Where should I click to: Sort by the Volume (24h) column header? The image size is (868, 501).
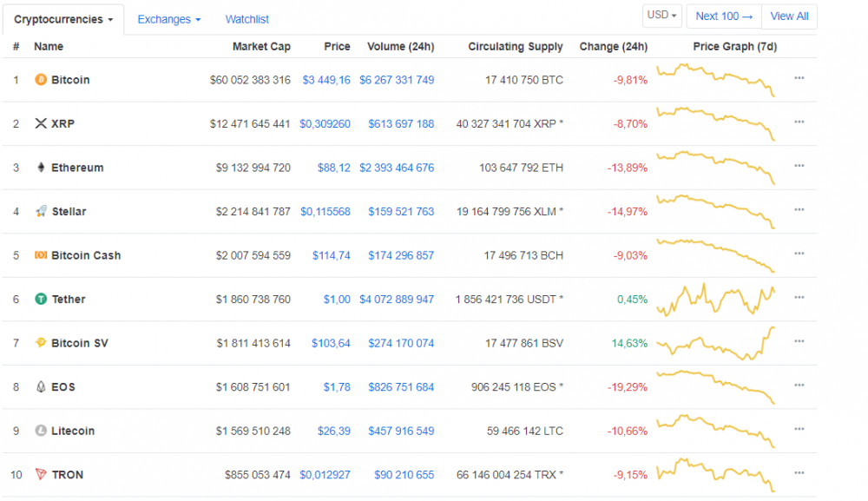[401, 47]
